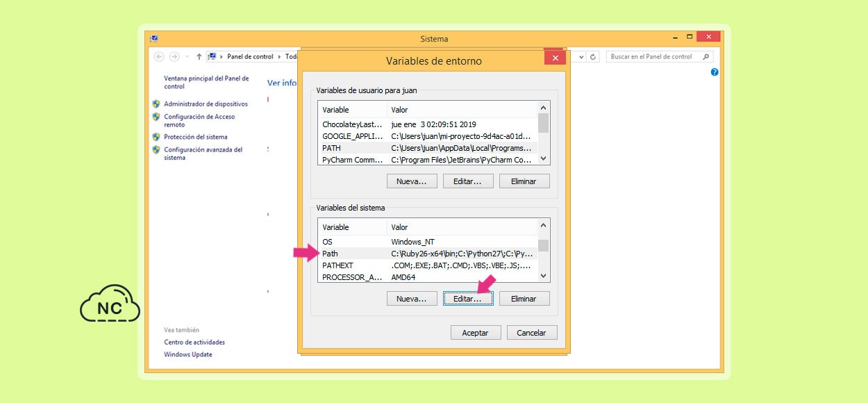Select the 'PROCESSOR_A...' system variable row
The height and width of the screenshot is (403, 868).
click(428, 277)
